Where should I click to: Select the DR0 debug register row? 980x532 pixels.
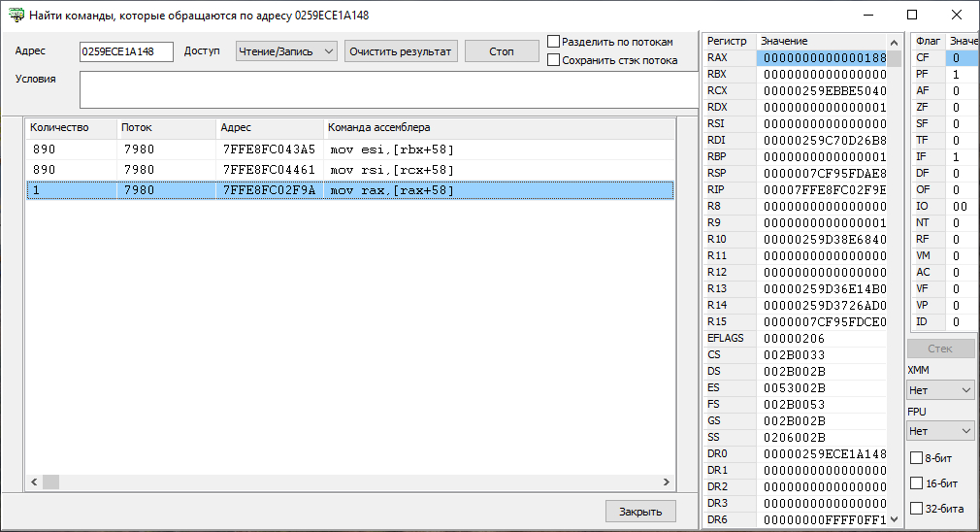tap(796, 454)
